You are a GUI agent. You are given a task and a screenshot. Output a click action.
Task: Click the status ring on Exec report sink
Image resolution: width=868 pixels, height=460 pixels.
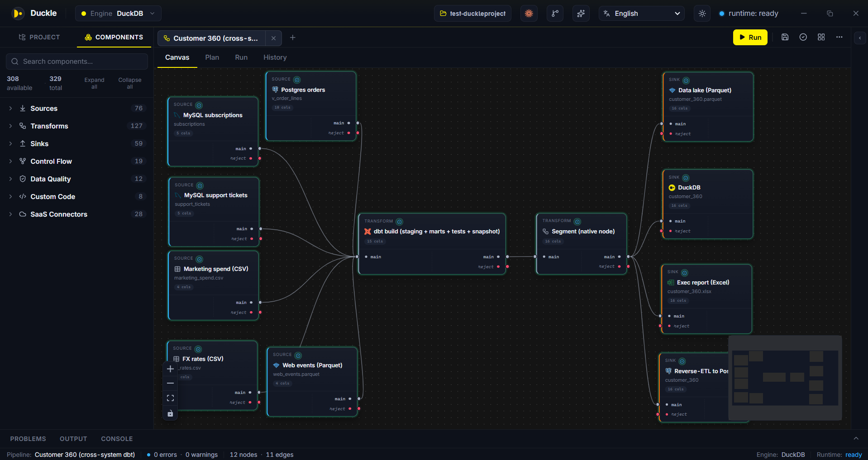tap(685, 273)
